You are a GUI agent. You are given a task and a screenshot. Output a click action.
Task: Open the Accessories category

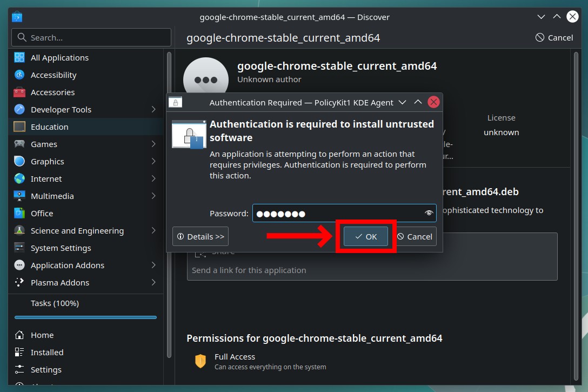pos(86,92)
